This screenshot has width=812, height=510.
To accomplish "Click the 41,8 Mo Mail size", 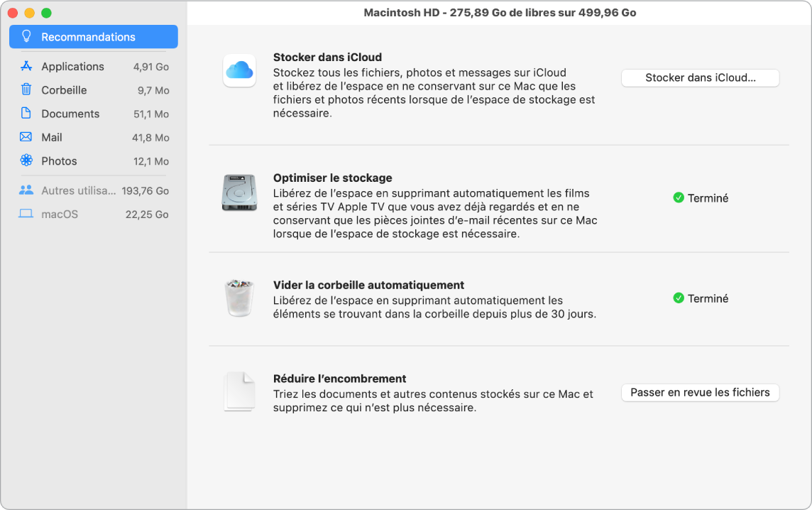I will pyautogui.click(x=150, y=138).
